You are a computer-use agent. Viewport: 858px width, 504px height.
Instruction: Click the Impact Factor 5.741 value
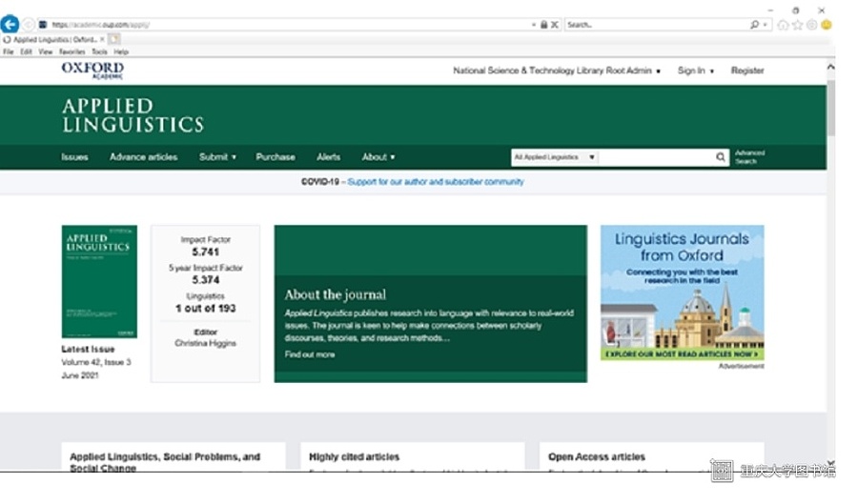(x=205, y=252)
